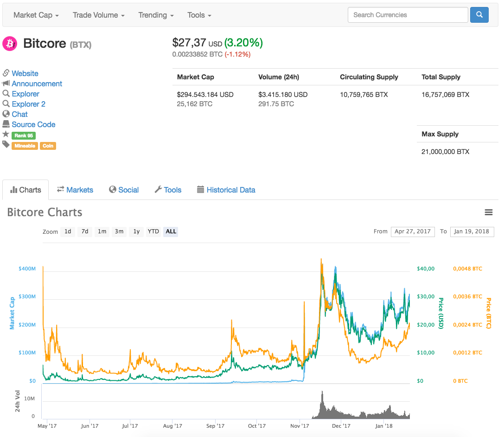Open the Chat link

[x=19, y=114]
